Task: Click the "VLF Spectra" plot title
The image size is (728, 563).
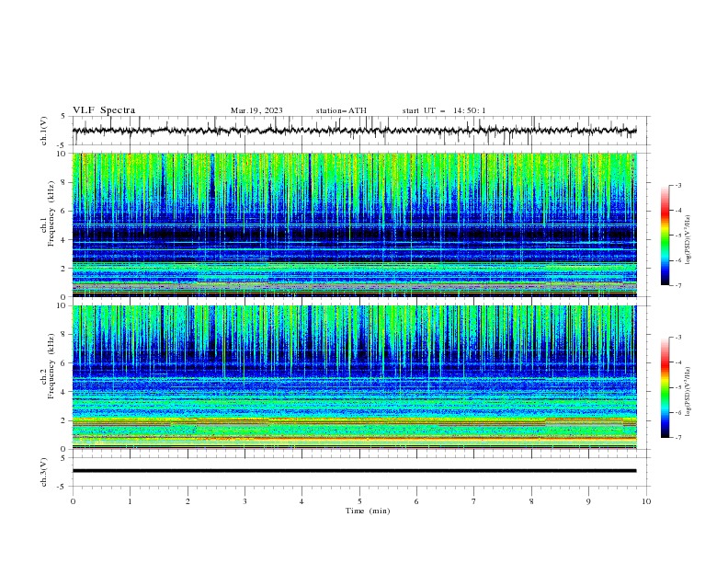Action: (104, 110)
